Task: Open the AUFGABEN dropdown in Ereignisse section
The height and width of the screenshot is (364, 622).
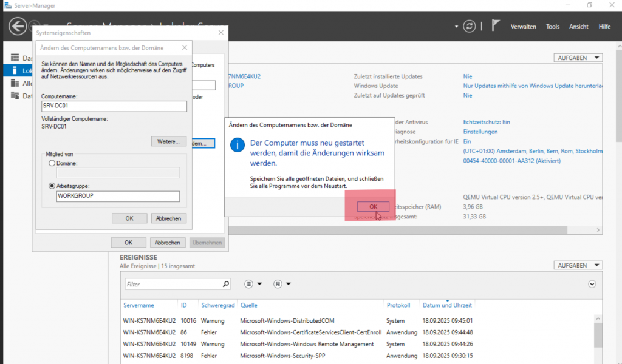Action: coord(578,266)
